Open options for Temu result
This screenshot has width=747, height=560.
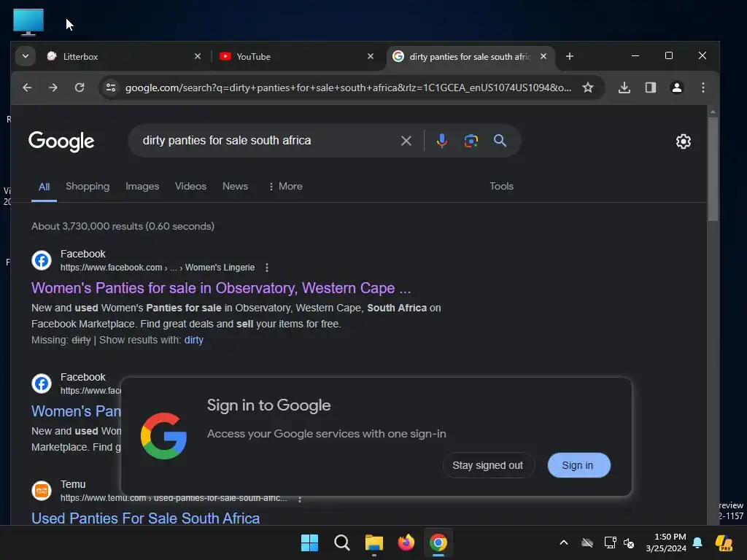click(300, 499)
